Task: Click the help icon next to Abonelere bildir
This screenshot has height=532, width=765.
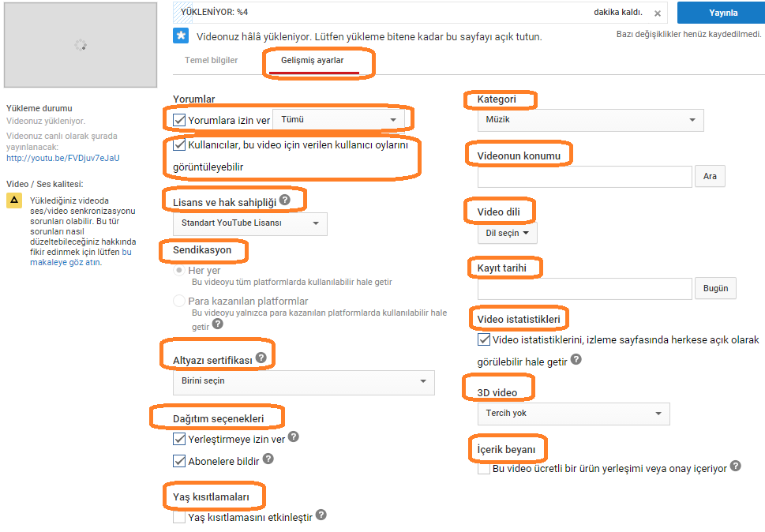Action: (268, 459)
